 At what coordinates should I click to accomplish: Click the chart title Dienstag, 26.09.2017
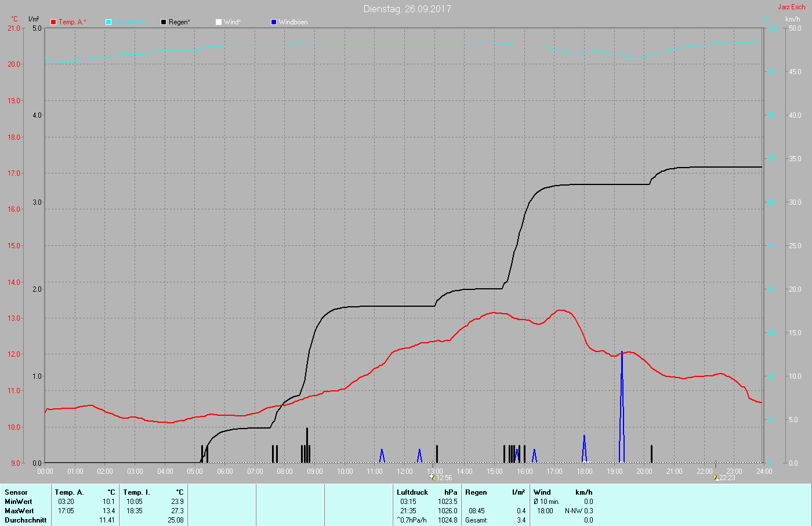pyautogui.click(x=407, y=9)
